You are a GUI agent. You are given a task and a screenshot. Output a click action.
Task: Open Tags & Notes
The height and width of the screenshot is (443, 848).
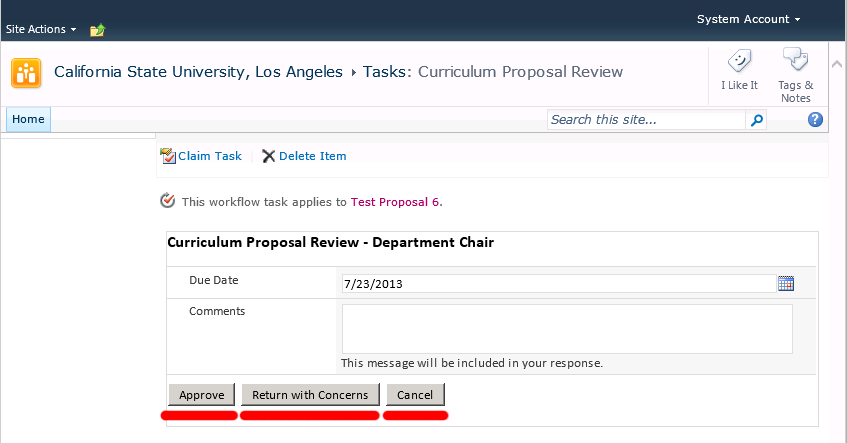[x=795, y=62]
